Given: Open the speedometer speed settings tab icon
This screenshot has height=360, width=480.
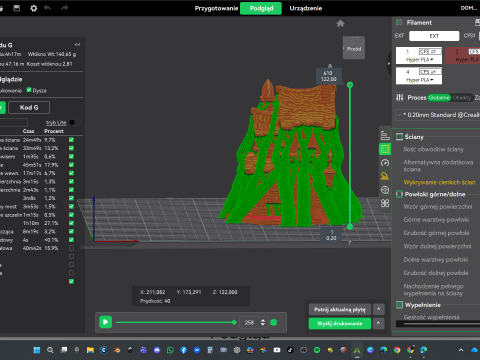Looking at the screenshot, I should click(385, 163).
